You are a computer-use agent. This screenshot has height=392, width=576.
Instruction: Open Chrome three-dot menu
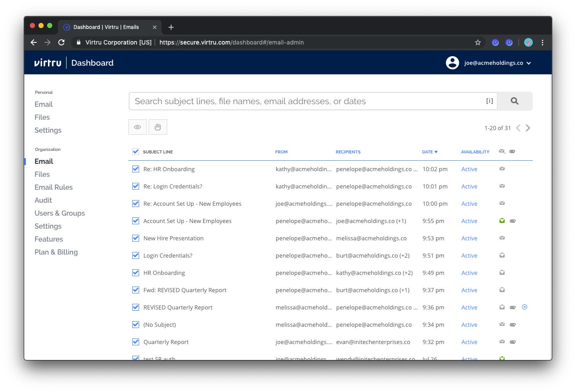pyautogui.click(x=542, y=42)
